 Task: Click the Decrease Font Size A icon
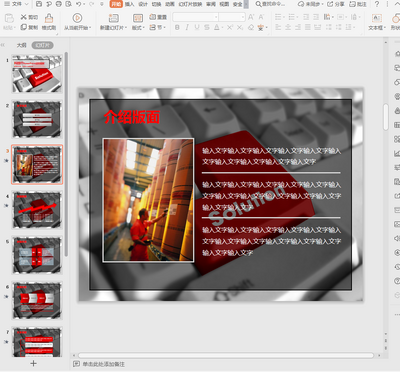261,17
